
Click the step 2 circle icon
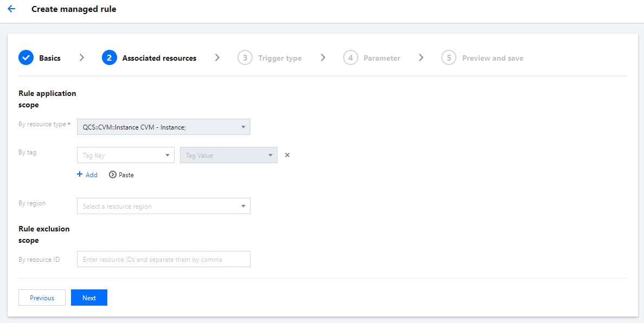(110, 58)
